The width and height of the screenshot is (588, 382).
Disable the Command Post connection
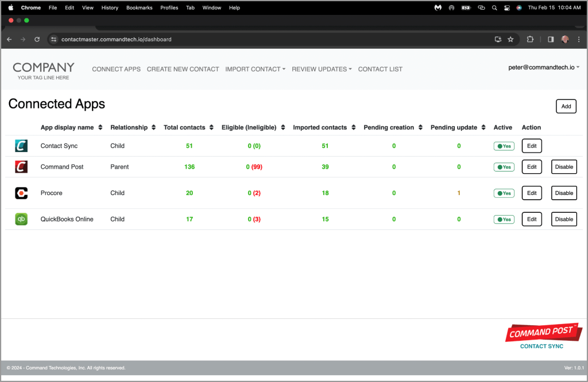[x=564, y=166]
